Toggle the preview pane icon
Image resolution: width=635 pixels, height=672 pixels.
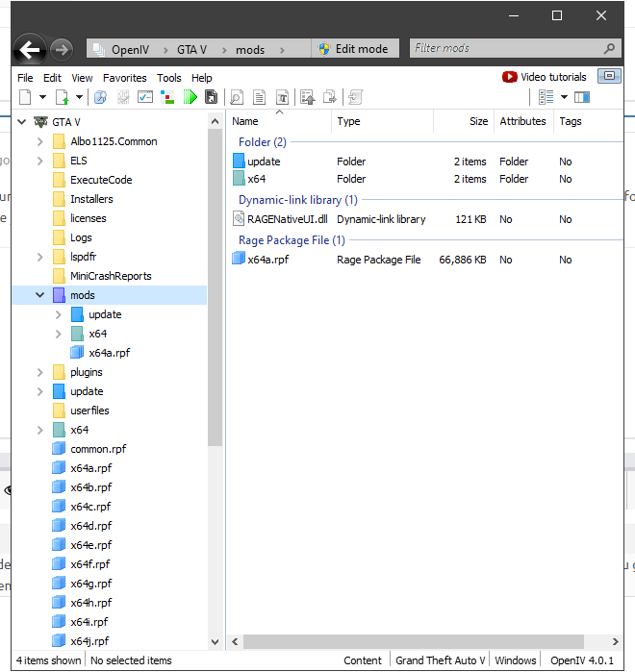(582, 97)
